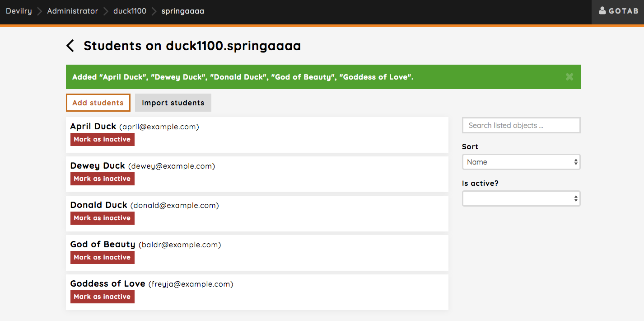This screenshot has height=321, width=644.
Task: Select the April Duck name text
Action: tap(93, 126)
